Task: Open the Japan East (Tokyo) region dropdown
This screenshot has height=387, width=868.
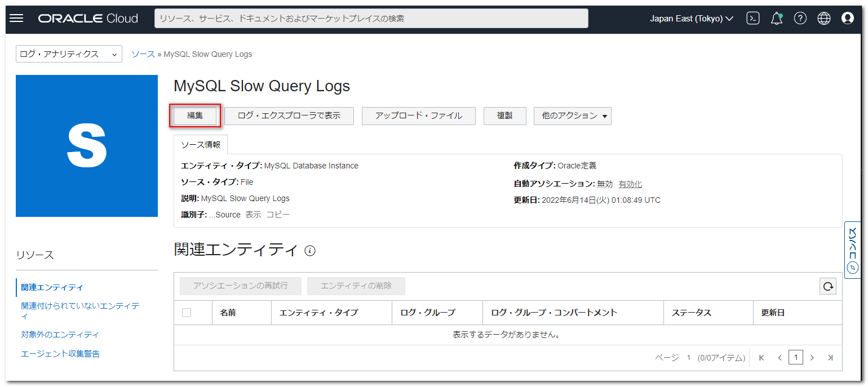Action: pos(692,19)
